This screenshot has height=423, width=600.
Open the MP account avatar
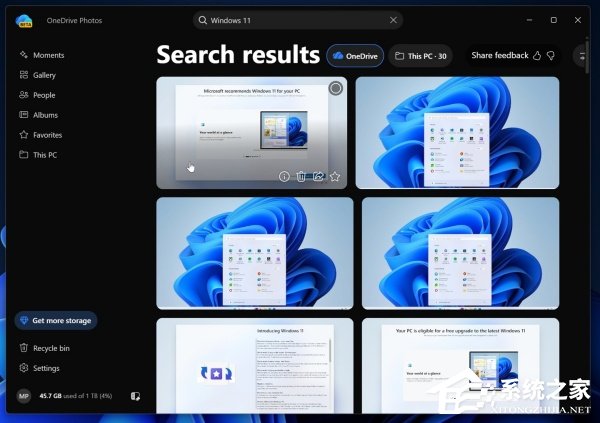pyautogui.click(x=24, y=396)
